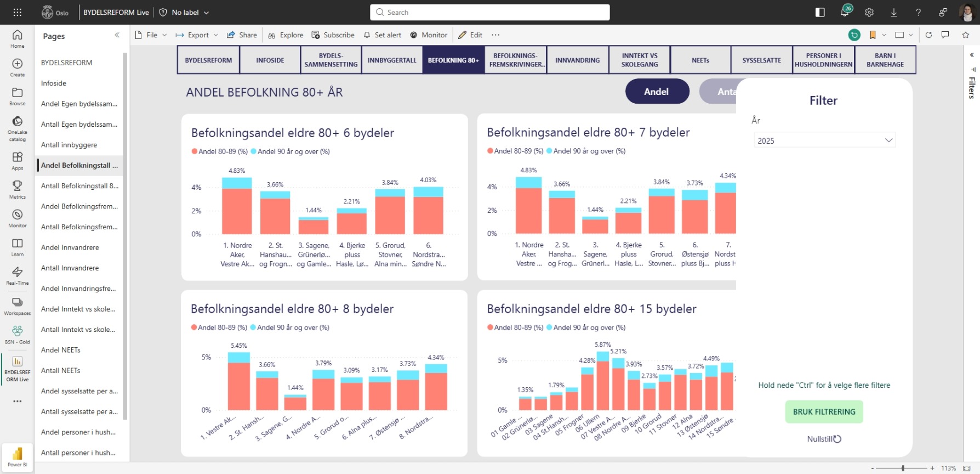Switch to the INNBYGGERTALL tab
This screenshot has height=474, width=980.
coord(392,60)
